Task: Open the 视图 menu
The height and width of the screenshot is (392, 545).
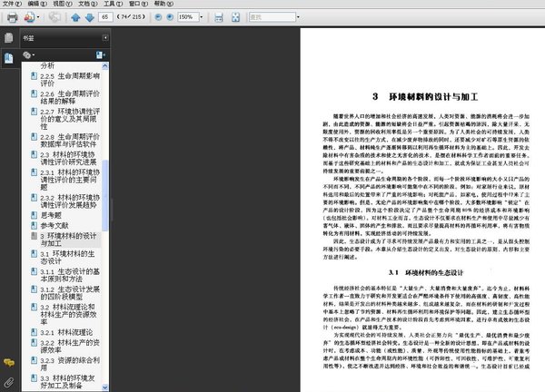Action: 63,4
